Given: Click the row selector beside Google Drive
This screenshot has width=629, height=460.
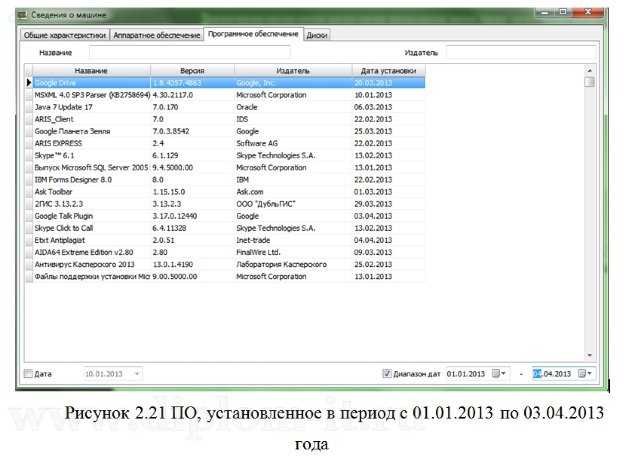Looking at the screenshot, I should coord(28,83).
